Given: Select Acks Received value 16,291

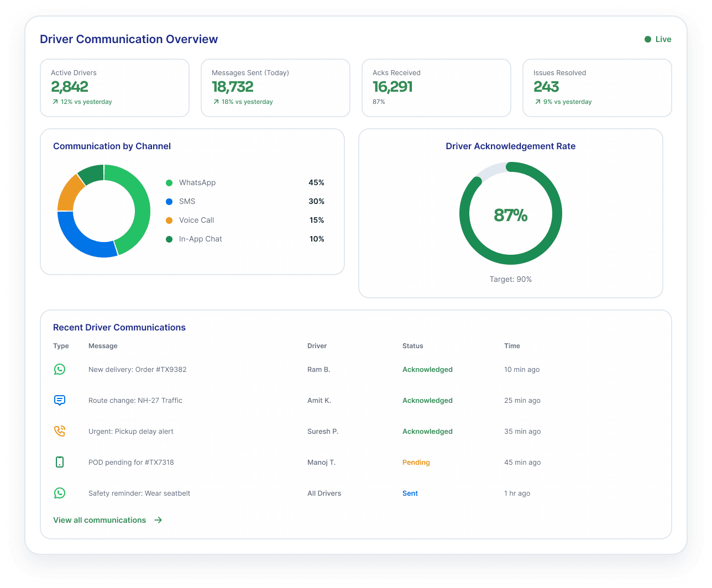Looking at the screenshot, I should pyautogui.click(x=392, y=87).
